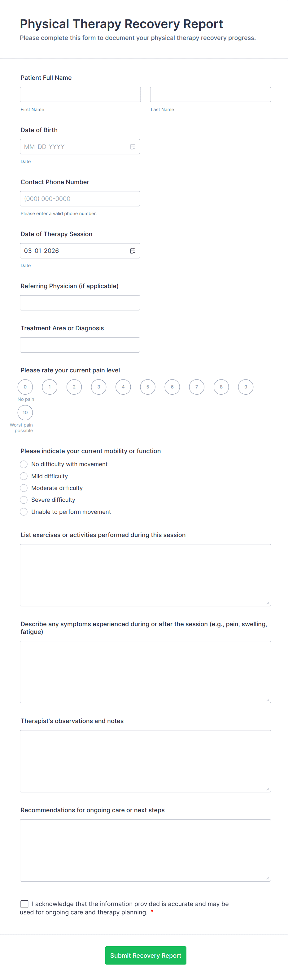Rate pain level as 5
The height and width of the screenshot is (980, 288).
(148, 387)
